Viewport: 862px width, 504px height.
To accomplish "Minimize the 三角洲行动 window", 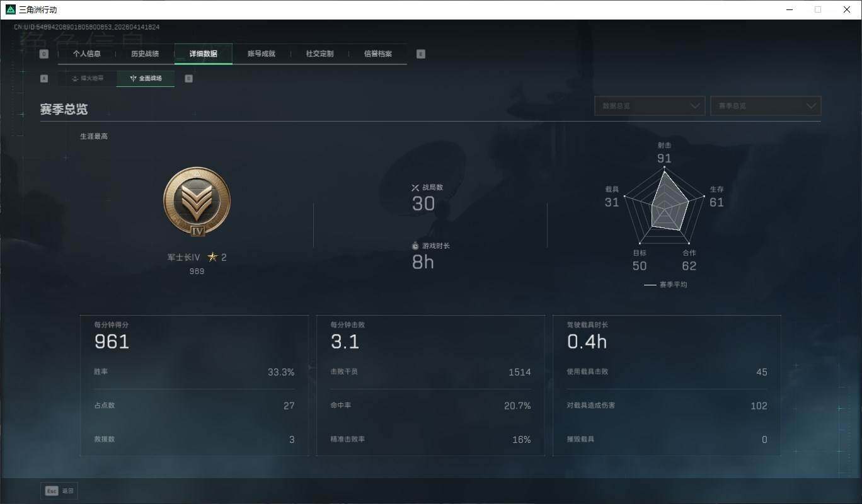I will [x=790, y=9].
